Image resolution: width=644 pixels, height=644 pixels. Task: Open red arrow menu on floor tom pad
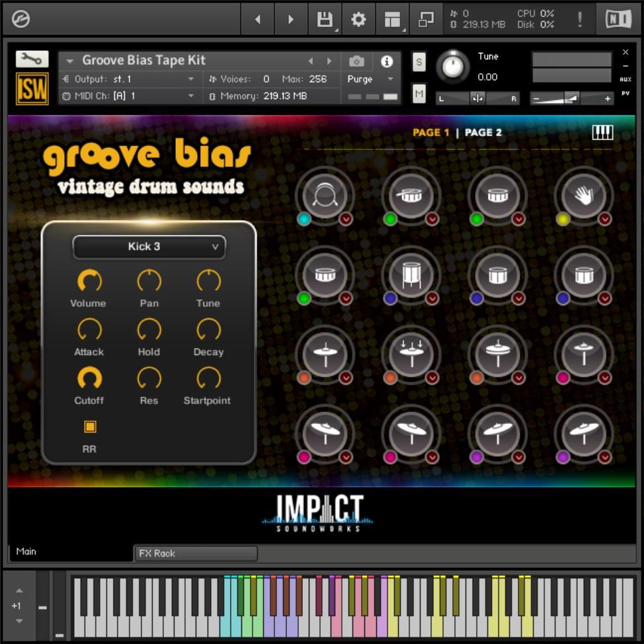pos(432,298)
